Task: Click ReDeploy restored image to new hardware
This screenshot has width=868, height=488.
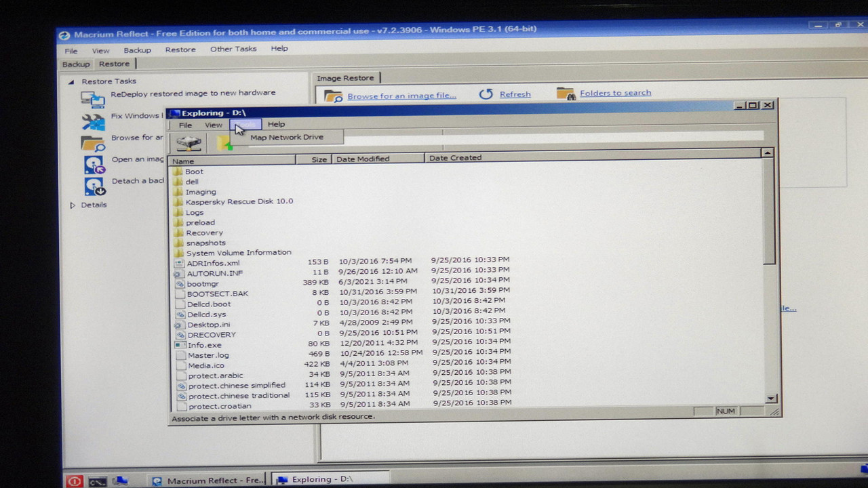Action: point(193,93)
